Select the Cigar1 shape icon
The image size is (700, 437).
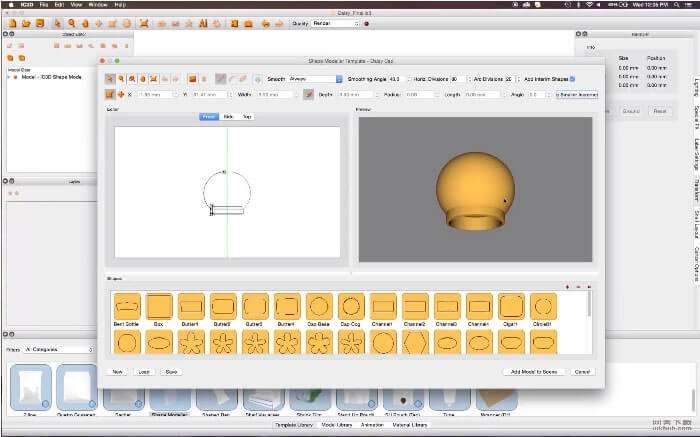coord(510,306)
